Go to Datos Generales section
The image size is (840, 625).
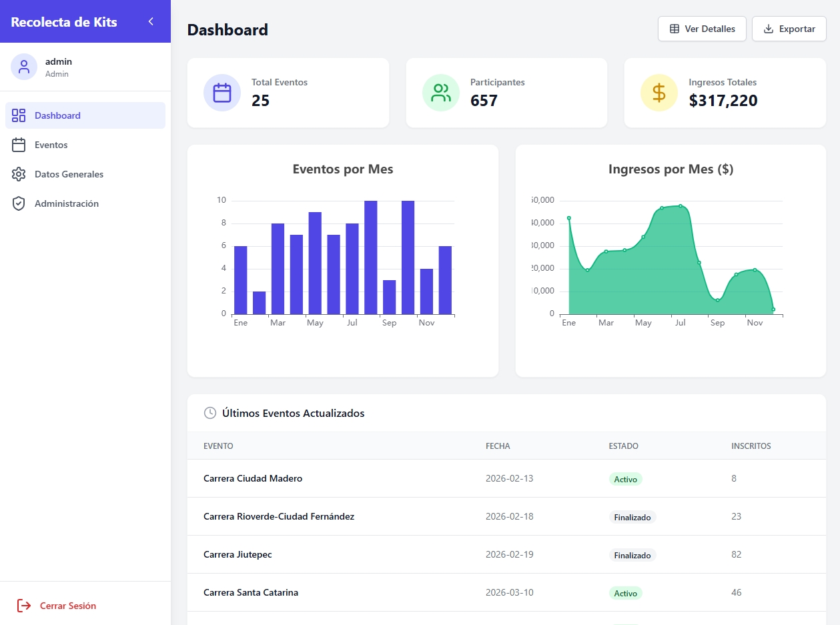tap(69, 174)
